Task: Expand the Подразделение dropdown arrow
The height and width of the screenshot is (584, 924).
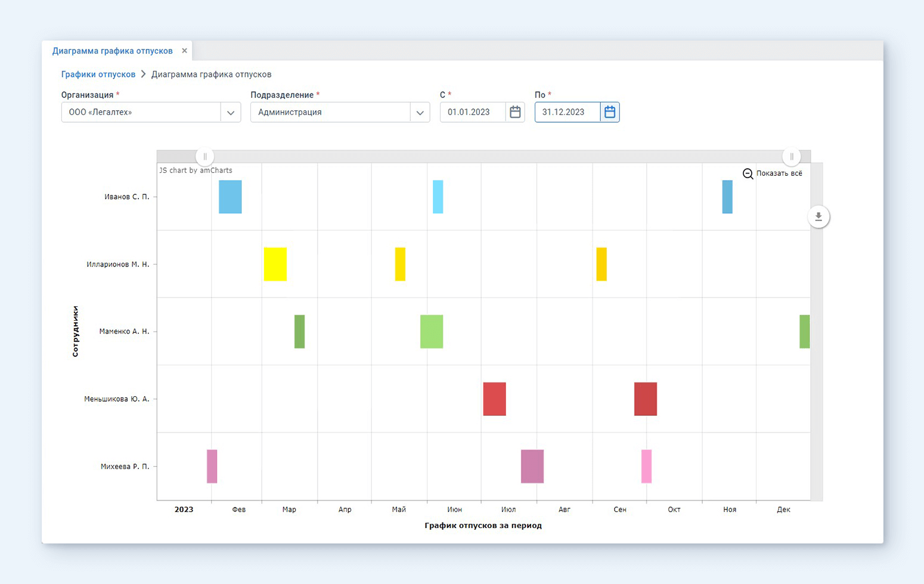Action: (x=420, y=112)
